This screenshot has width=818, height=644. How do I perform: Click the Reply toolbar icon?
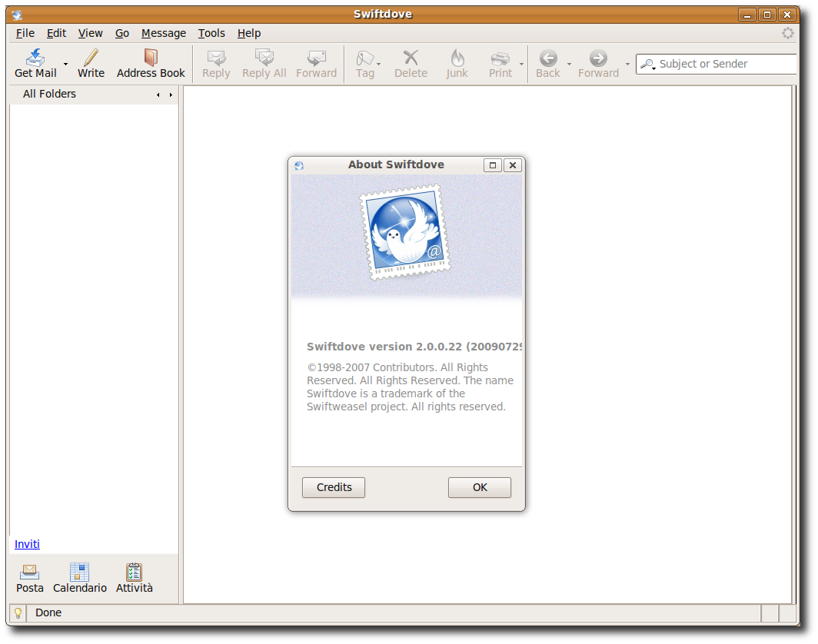[216, 58]
